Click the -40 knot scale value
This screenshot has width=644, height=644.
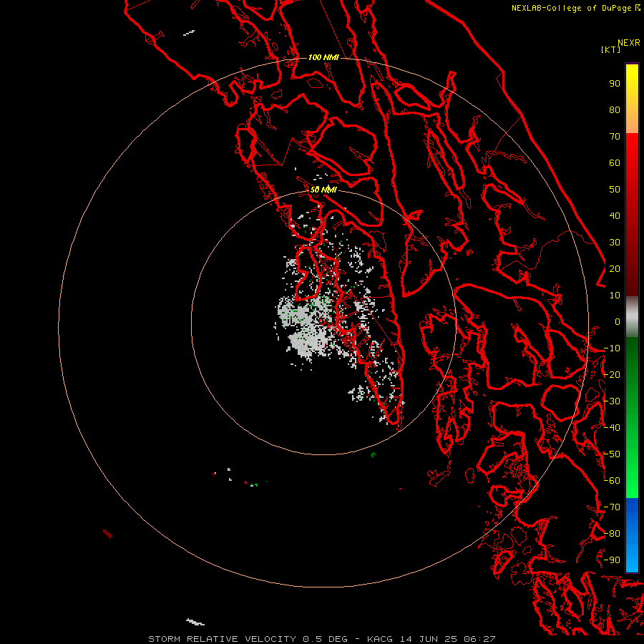click(612, 428)
